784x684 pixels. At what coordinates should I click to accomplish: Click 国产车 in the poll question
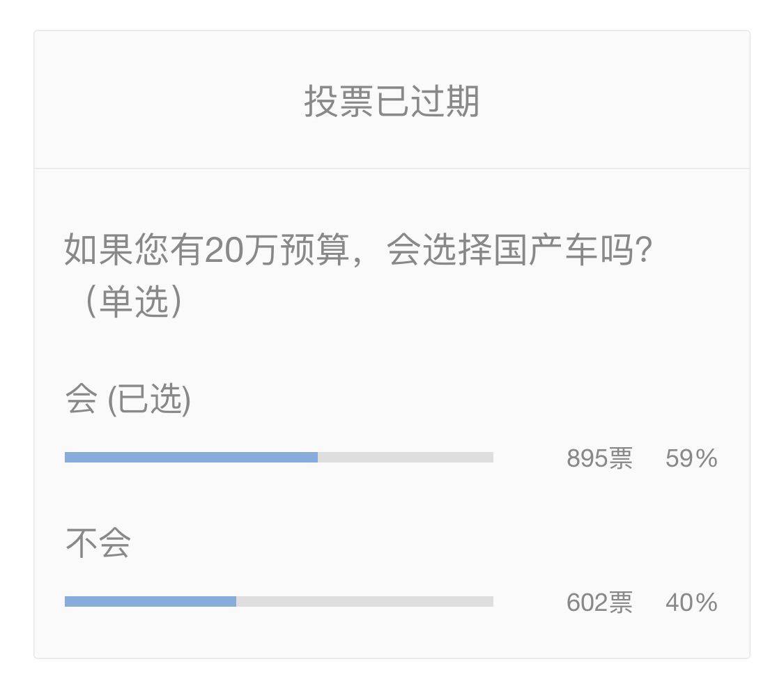click(x=548, y=251)
